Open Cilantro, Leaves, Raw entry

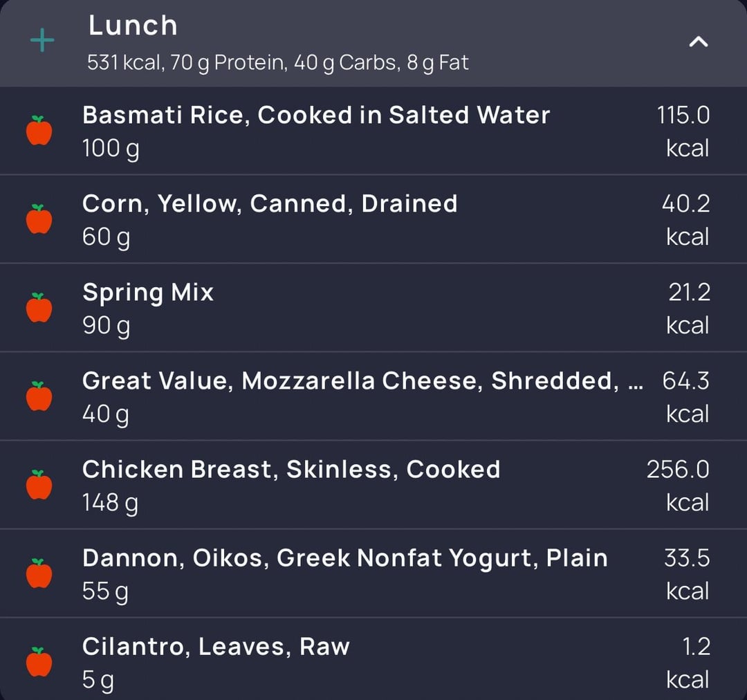tap(373, 659)
